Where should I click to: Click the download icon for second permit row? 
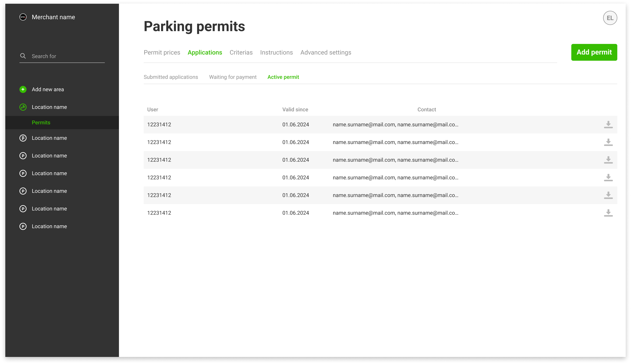coord(608,142)
